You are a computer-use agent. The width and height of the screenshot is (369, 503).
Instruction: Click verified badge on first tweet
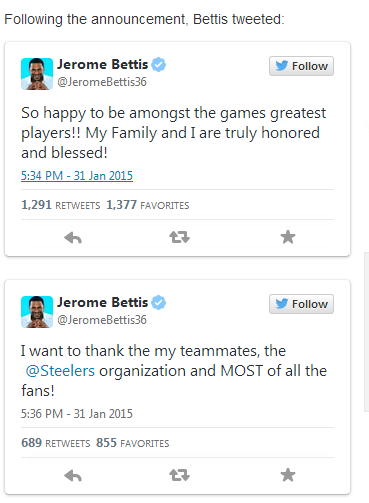pos(159,65)
